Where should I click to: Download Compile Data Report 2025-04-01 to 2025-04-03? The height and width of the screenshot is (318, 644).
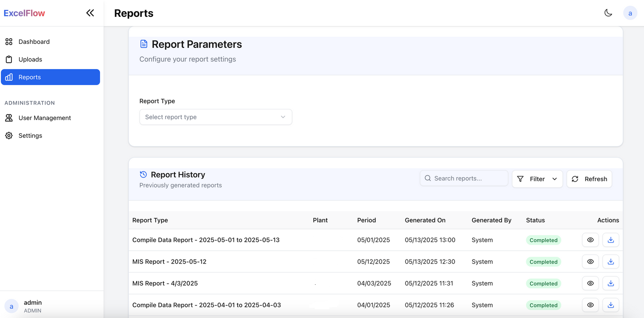611,305
